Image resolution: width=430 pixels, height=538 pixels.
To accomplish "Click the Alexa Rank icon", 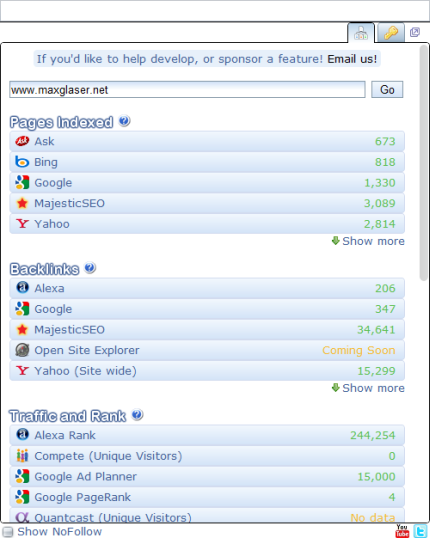I will coord(23,434).
